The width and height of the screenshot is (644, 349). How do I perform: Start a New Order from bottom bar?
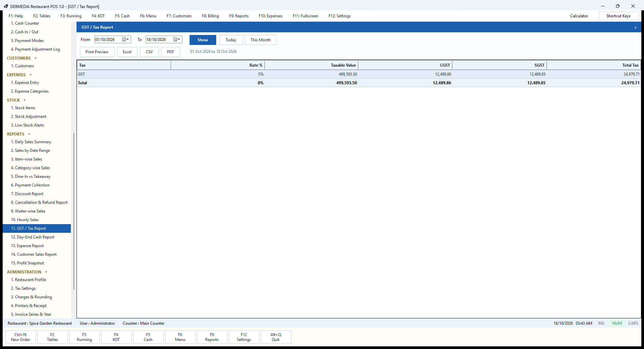(x=21, y=337)
